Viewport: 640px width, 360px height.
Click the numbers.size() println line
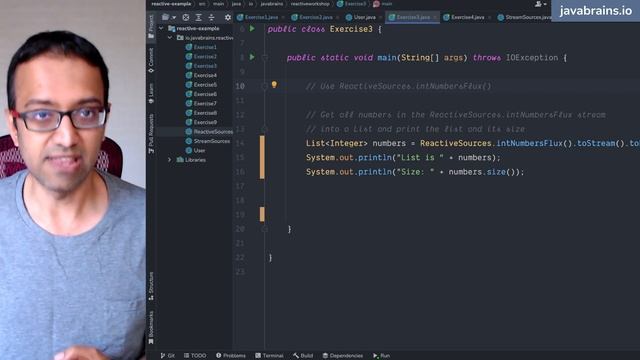415,172
